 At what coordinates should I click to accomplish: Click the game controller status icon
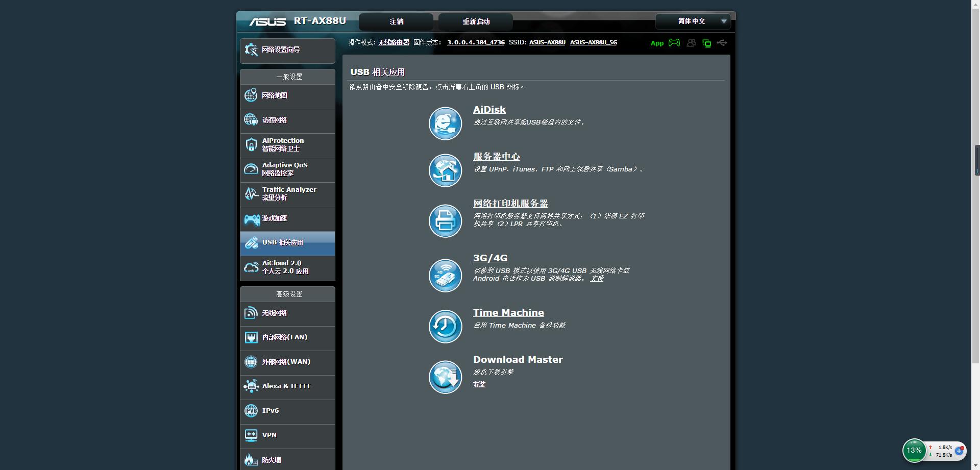coord(674,43)
